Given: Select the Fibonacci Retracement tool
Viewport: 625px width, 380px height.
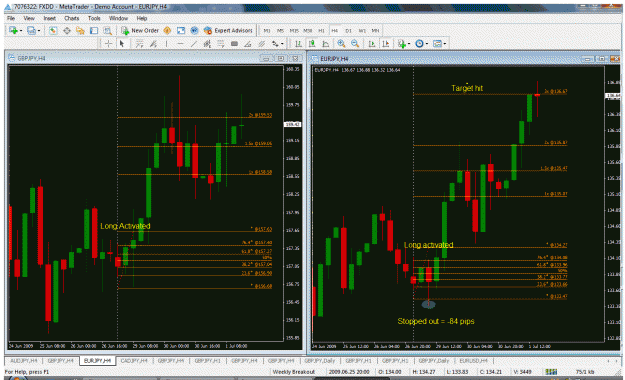Looking at the screenshot, I should 220,44.
